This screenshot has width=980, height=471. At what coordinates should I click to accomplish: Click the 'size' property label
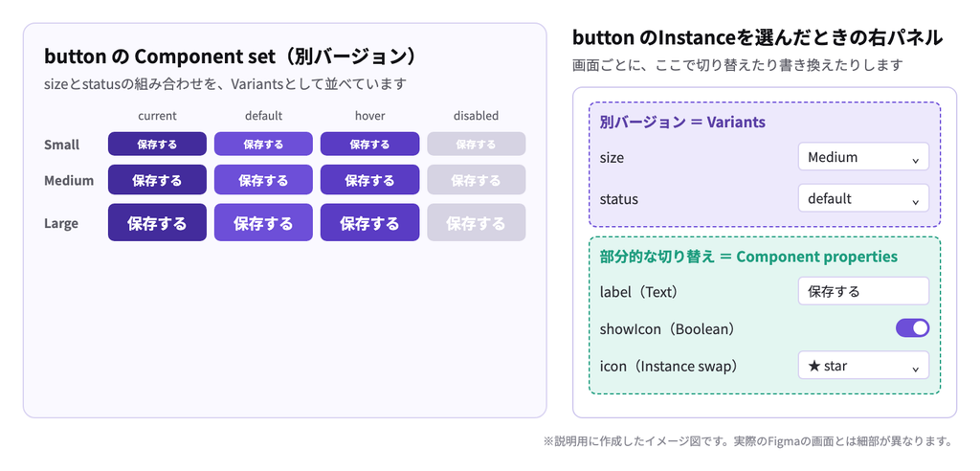pos(612,158)
